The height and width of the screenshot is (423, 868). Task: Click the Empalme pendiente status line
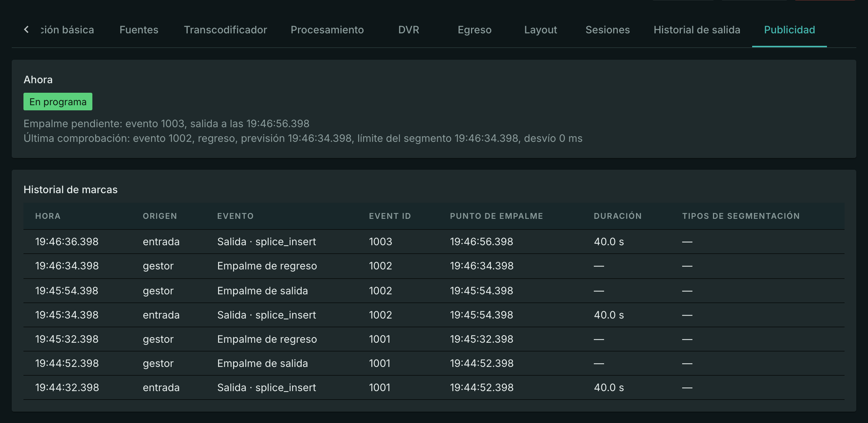tap(167, 124)
